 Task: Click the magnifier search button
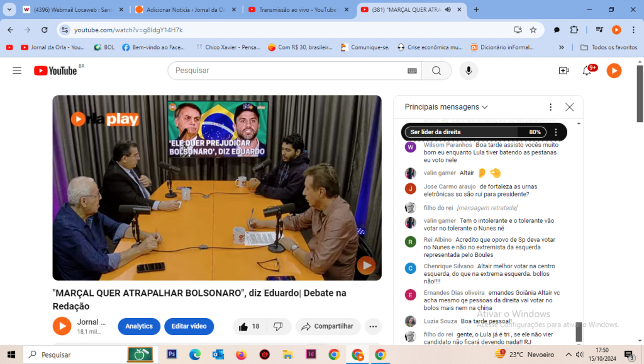(436, 71)
